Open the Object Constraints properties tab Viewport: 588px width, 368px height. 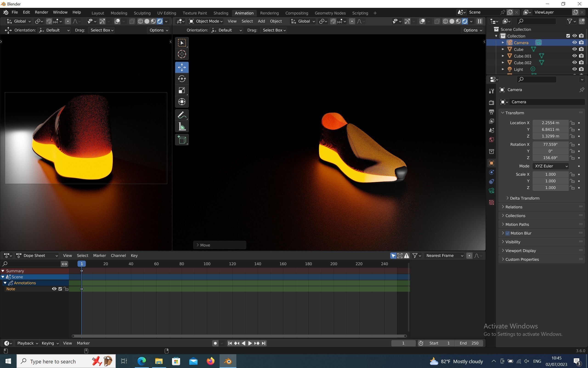[491, 181]
